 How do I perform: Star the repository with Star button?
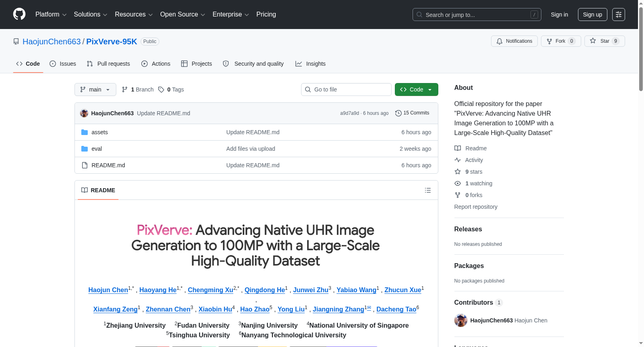[x=605, y=41]
